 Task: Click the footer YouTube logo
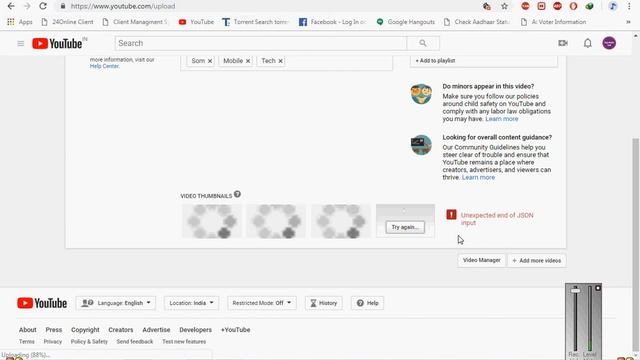pyautogui.click(x=42, y=303)
